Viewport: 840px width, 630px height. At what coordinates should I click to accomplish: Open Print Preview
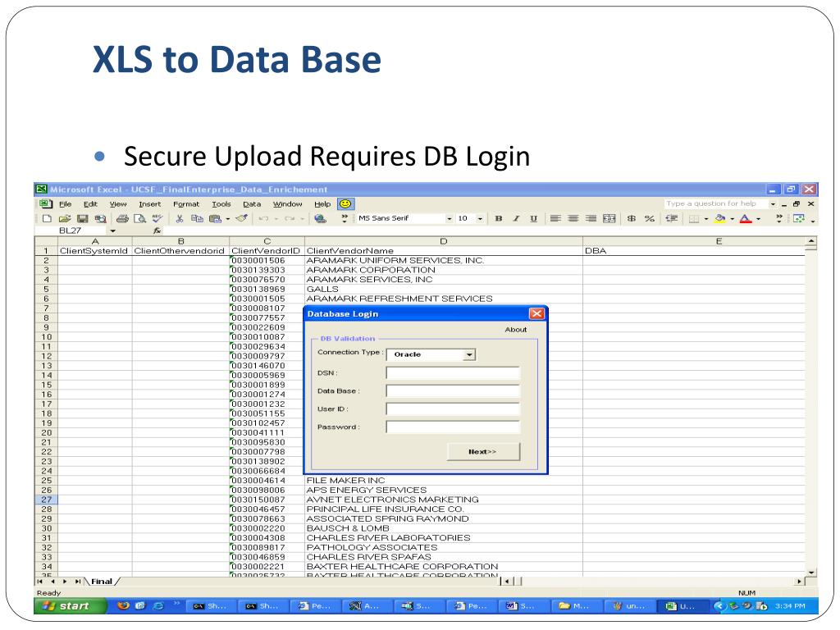point(139,218)
